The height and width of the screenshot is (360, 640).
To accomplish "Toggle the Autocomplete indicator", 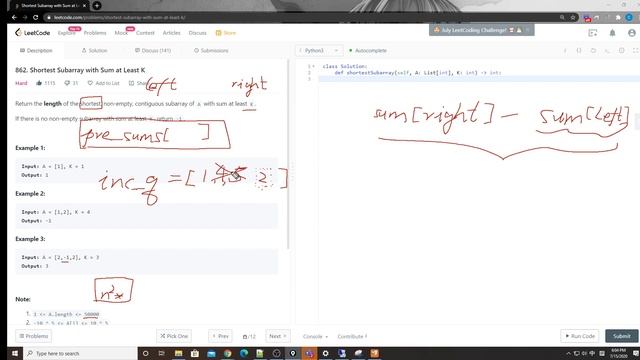I will [x=368, y=51].
